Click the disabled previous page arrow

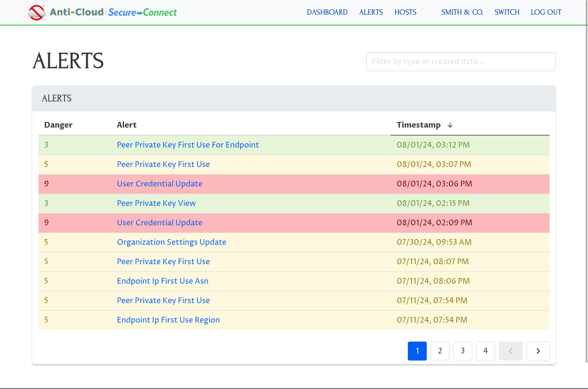(x=511, y=351)
